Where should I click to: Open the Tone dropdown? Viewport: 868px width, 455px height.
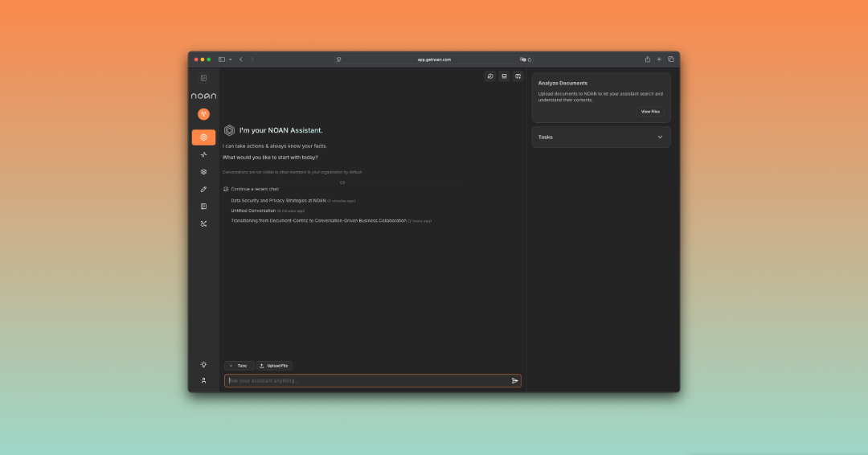pos(240,366)
